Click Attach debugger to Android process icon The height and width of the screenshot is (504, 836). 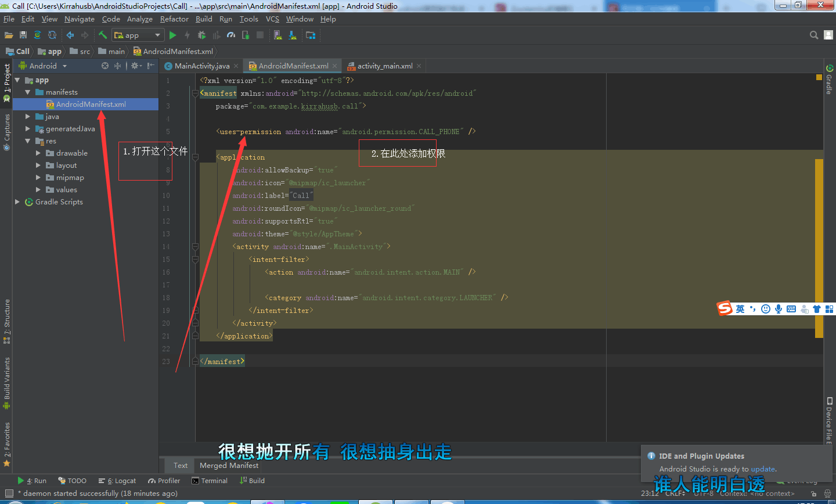(246, 35)
